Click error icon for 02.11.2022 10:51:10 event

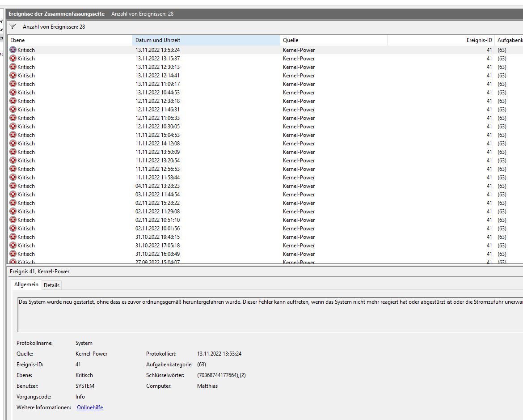point(13,220)
